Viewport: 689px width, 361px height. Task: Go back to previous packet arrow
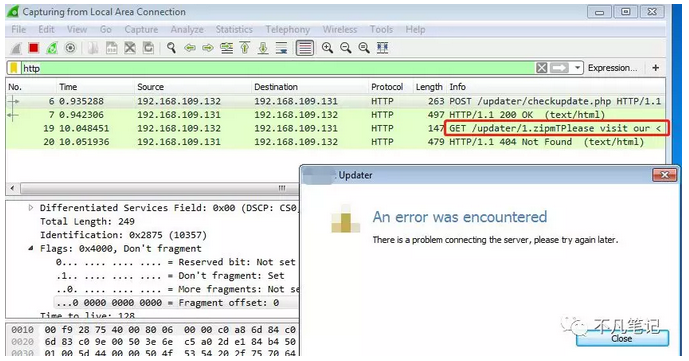[x=190, y=48]
